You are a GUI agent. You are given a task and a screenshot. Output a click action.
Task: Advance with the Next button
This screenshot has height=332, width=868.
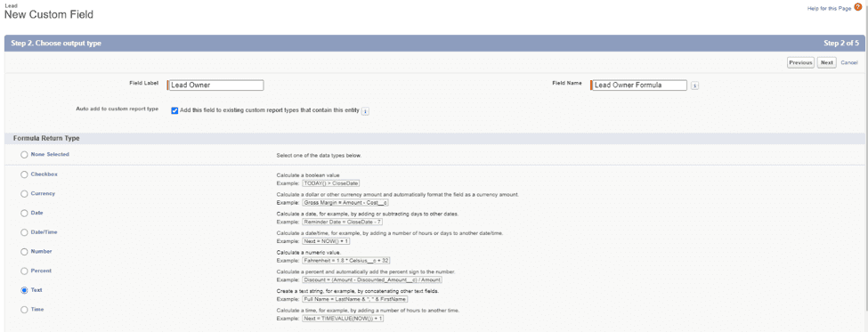pos(827,62)
